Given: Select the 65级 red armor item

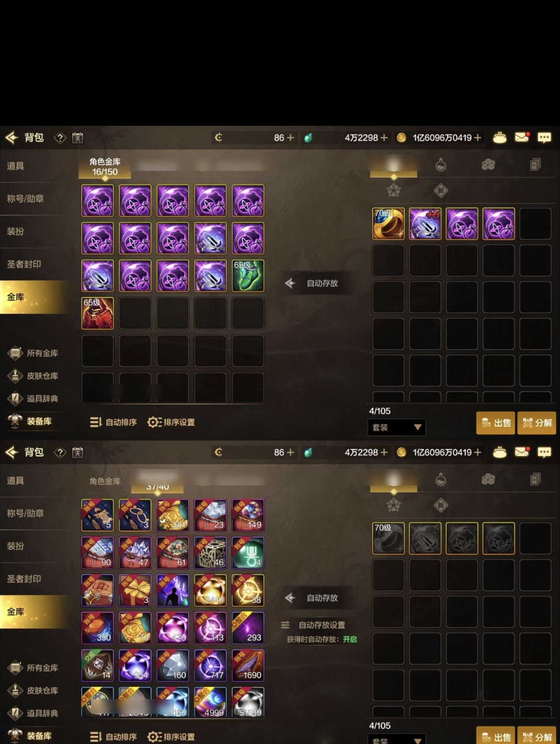Looking at the screenshot, I should (x=98, y=313).
